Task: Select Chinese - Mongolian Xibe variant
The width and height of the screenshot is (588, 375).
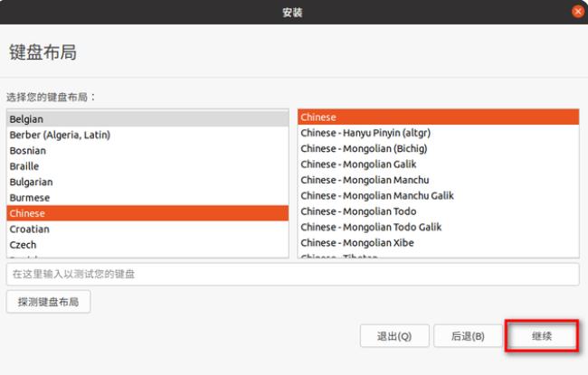Action: (439, 243)
